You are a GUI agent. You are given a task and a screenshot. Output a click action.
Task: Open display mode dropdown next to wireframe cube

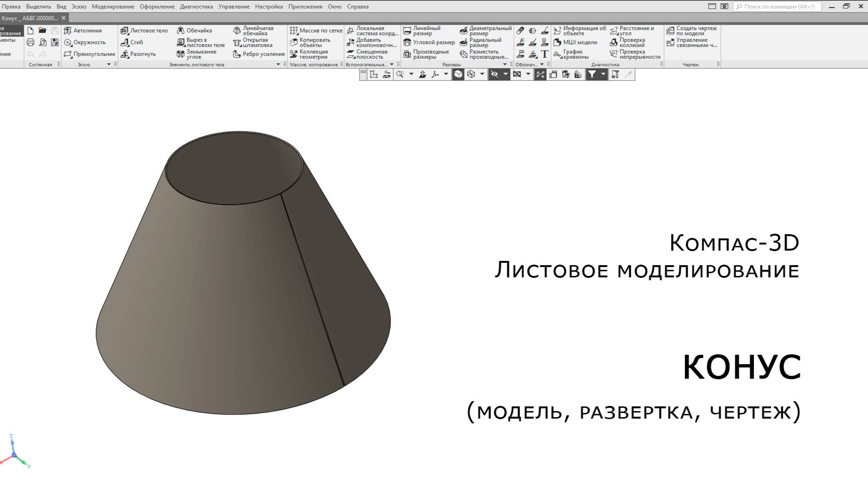[x=482, y=74]
